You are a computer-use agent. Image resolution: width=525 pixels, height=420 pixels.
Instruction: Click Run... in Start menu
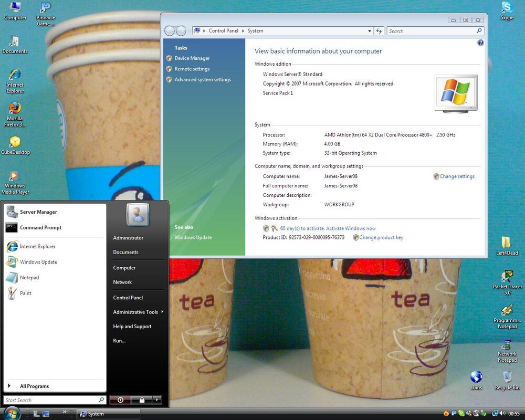(119, 341)
